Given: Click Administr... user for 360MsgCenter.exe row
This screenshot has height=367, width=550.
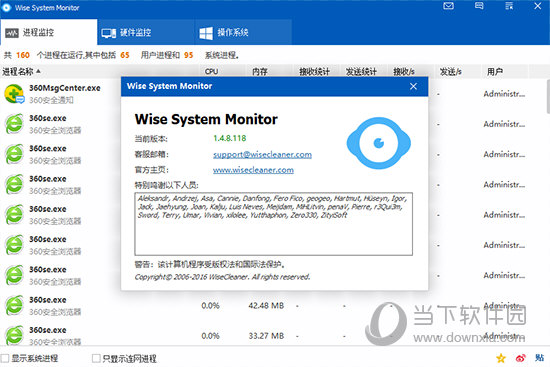Looking at the screenshot, I should pos(504,94).
